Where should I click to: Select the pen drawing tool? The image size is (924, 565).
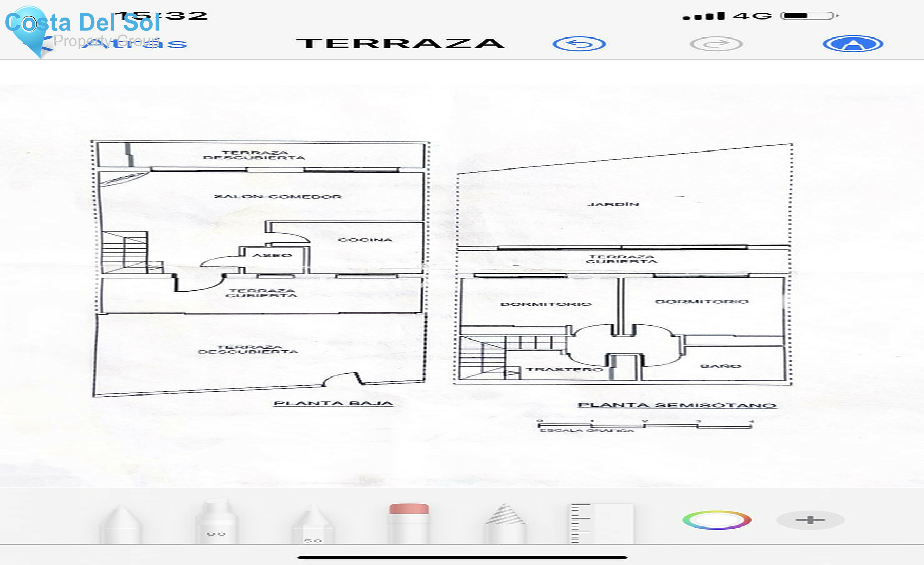120,524
